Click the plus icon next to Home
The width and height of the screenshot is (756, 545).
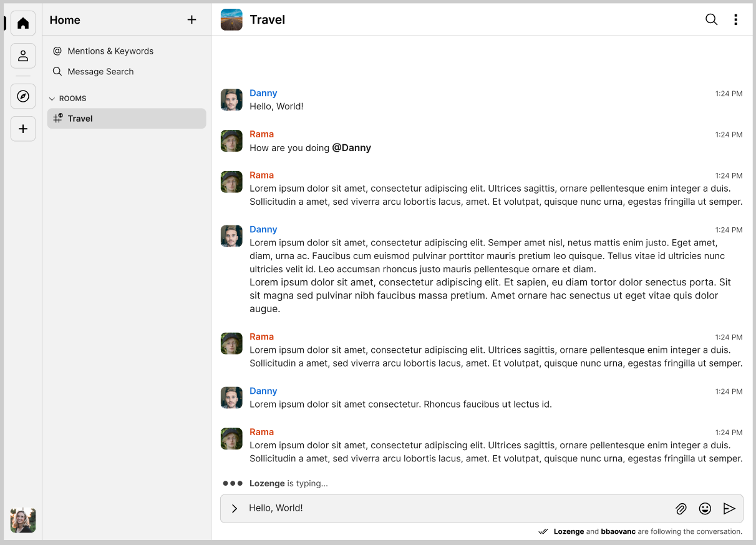tap(191, 20)
